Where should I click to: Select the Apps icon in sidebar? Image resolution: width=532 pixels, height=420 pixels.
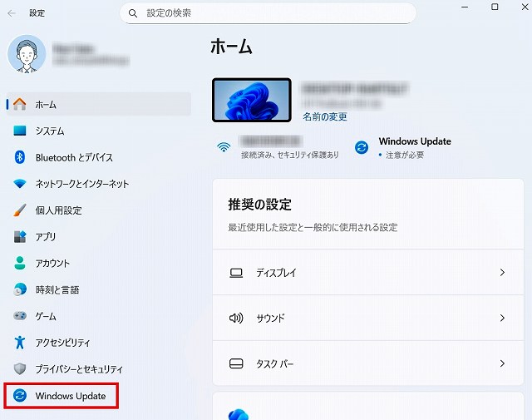click(20, 237)
